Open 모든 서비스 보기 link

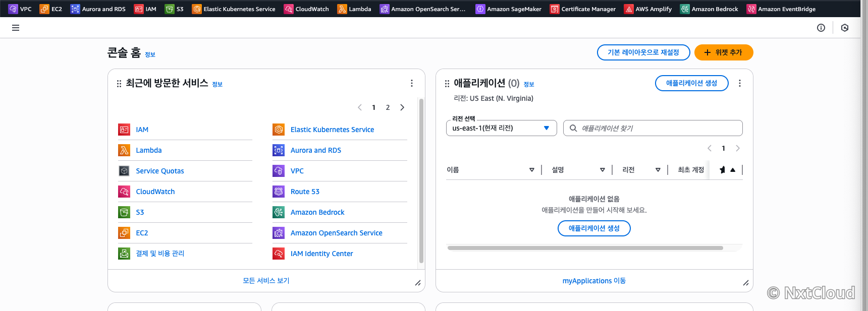click(x=266, y=281)
